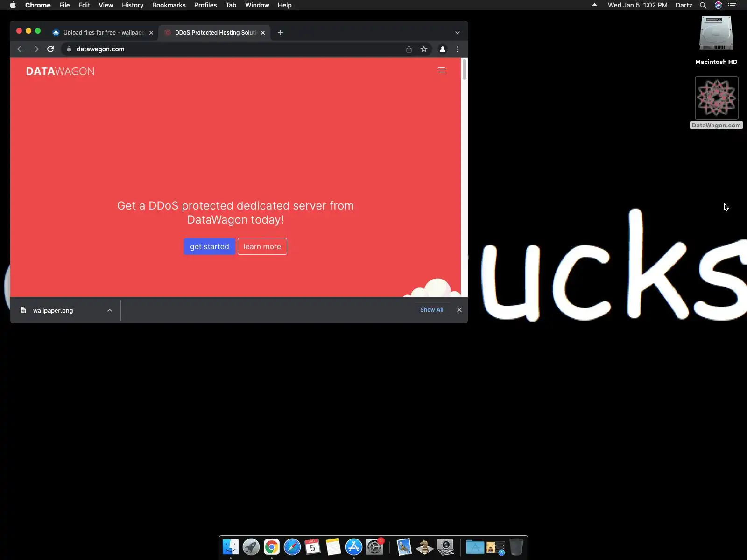This screenshot has height=560, width=747.
Task: Close the 'DDoS Protected Hosting' tab
Action: tap(263, 33)
